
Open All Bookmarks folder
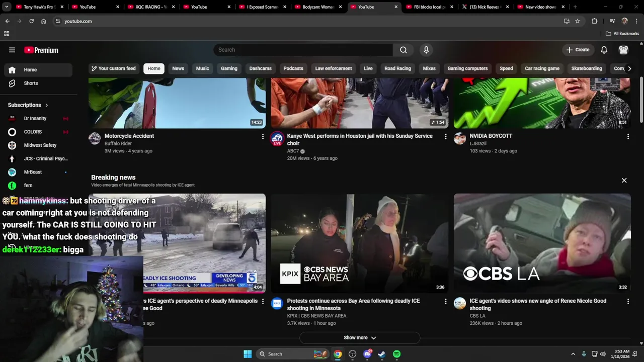[622, 34]
